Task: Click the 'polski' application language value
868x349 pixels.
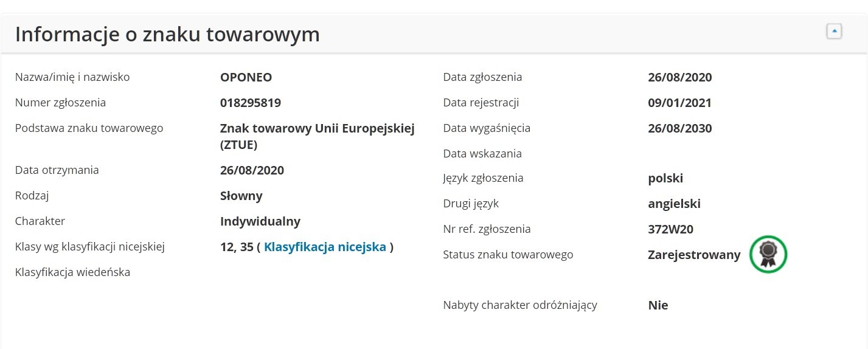Action: pos(665,178)
